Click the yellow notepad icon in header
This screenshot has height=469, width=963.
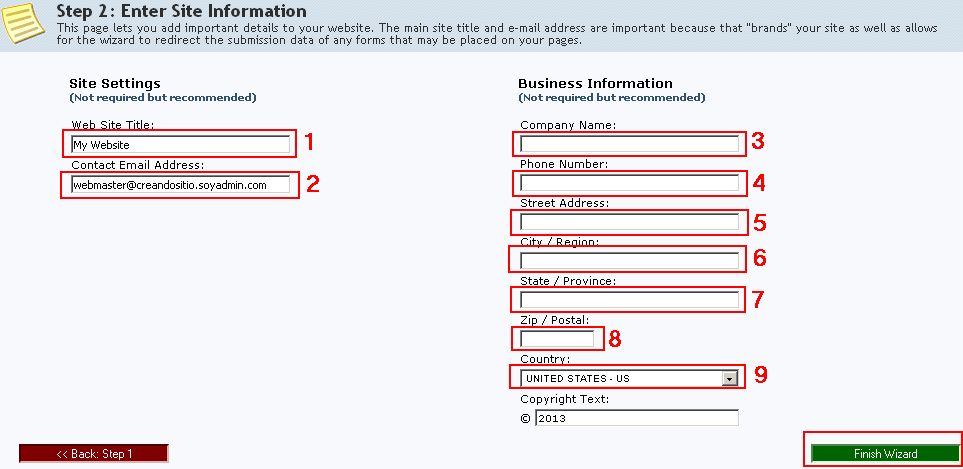tap(23, 23)
